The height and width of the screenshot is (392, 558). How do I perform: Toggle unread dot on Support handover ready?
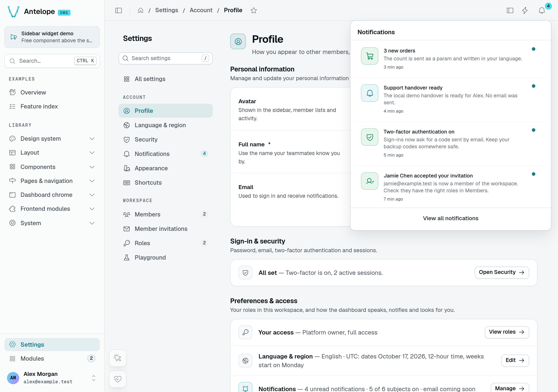pyautogui.click(x=533, y=86)
